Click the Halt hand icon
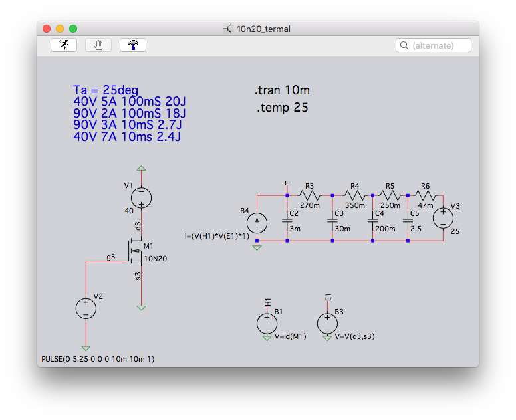Image resolution: width=516 pixels, height=420 pixels. [98, 45]
